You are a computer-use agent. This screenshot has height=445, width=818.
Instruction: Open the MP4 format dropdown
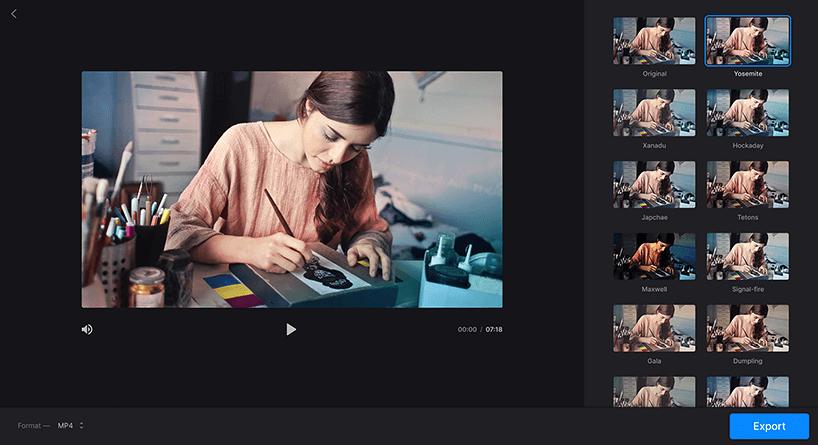[x=70, y=426]
